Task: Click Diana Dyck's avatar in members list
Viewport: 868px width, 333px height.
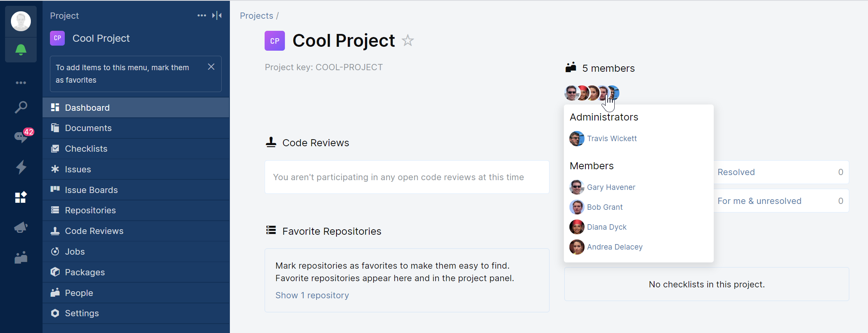Action: 576,227
